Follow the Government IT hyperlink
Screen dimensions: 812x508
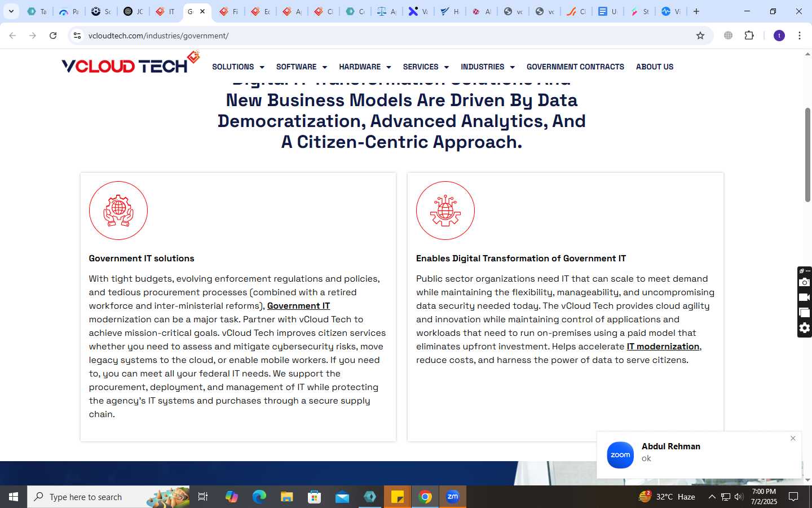pyautogui.click(x=298, y=306)
